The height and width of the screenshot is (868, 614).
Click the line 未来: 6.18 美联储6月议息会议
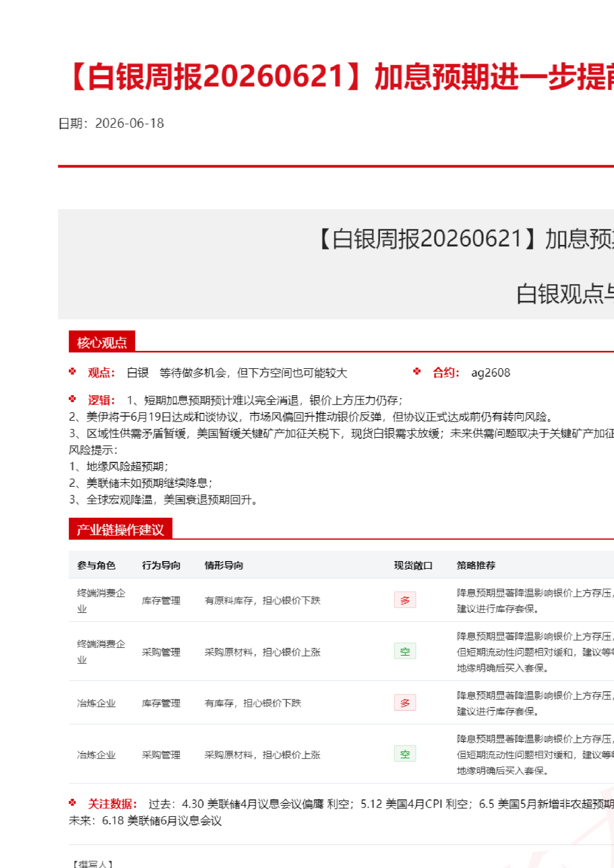pyautogui.click(x=145, y=820)
